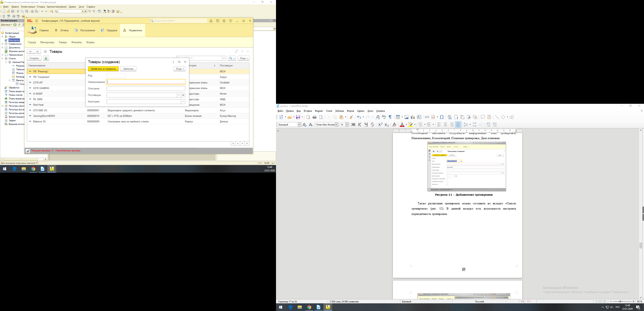The width and height of the screenshot is (644, 311).
Task: Open Фирмы link in Управление section
Action: [90, 43]
